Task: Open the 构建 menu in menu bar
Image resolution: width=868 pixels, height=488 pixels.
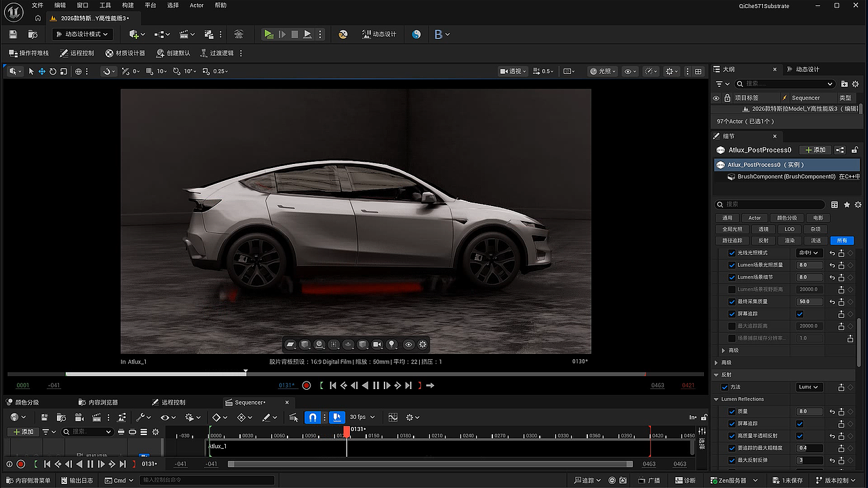Action: click(x=127, y=5)
